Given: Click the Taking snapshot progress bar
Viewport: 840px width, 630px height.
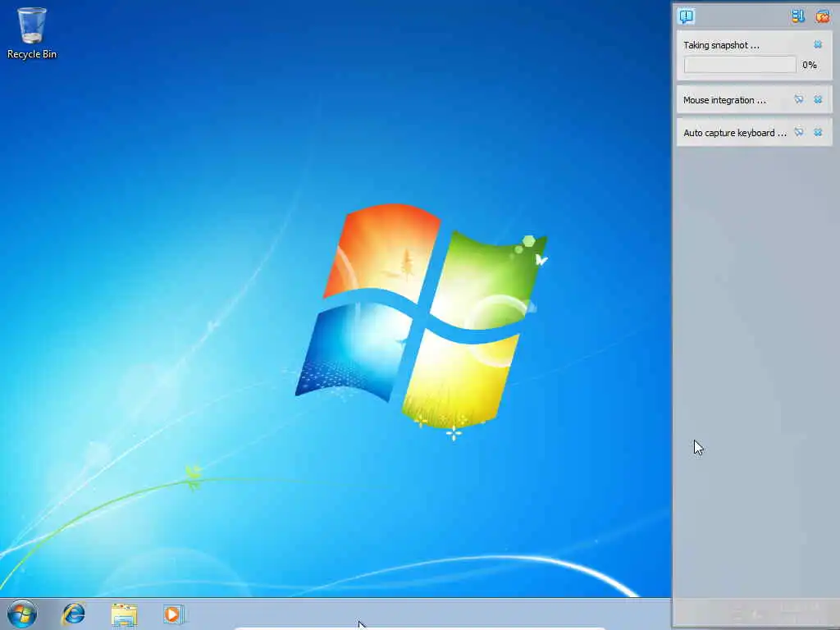Looking at the screenshot, I should point(740,65).
